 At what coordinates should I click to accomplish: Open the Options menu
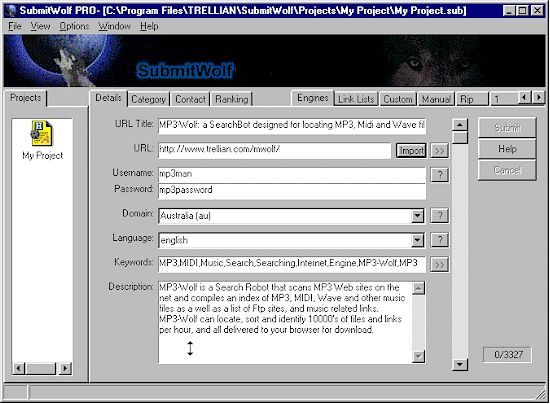pos(74,26)
